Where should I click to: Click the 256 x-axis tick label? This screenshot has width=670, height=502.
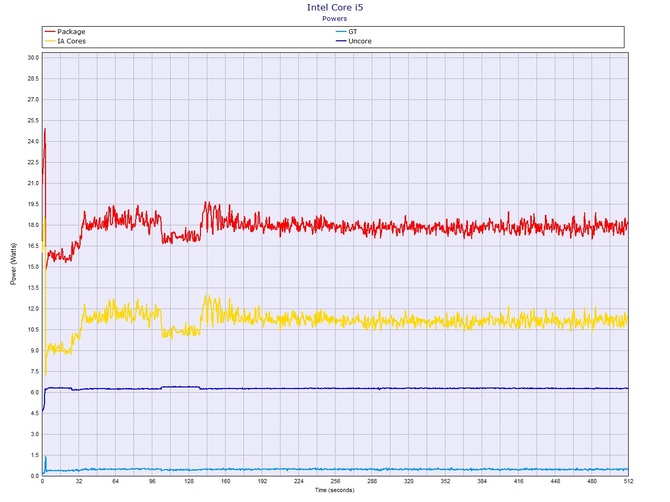click(335, 481)
